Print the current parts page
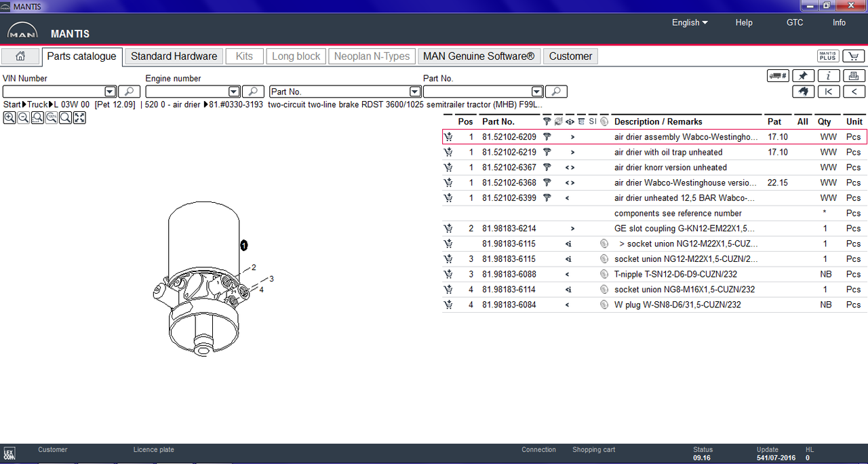Image resolution: width=868 pixels, height=464 pixels. (854, 76)
